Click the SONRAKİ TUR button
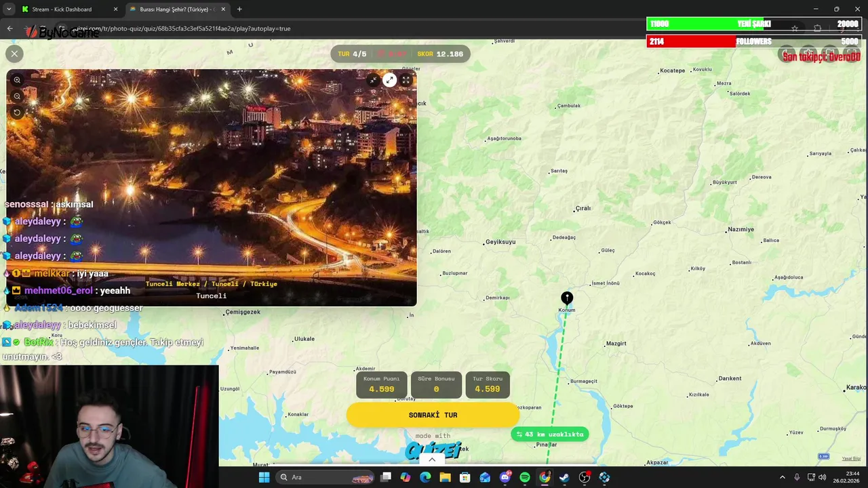 click(433, 415)
